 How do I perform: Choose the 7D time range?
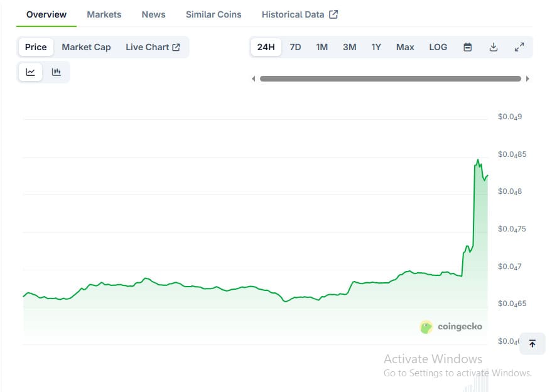(295, 47)
